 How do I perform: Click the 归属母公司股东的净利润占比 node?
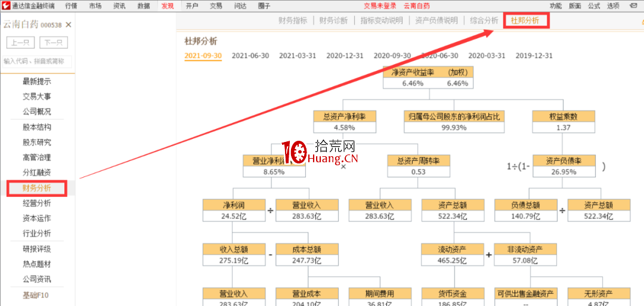point(454,122)
